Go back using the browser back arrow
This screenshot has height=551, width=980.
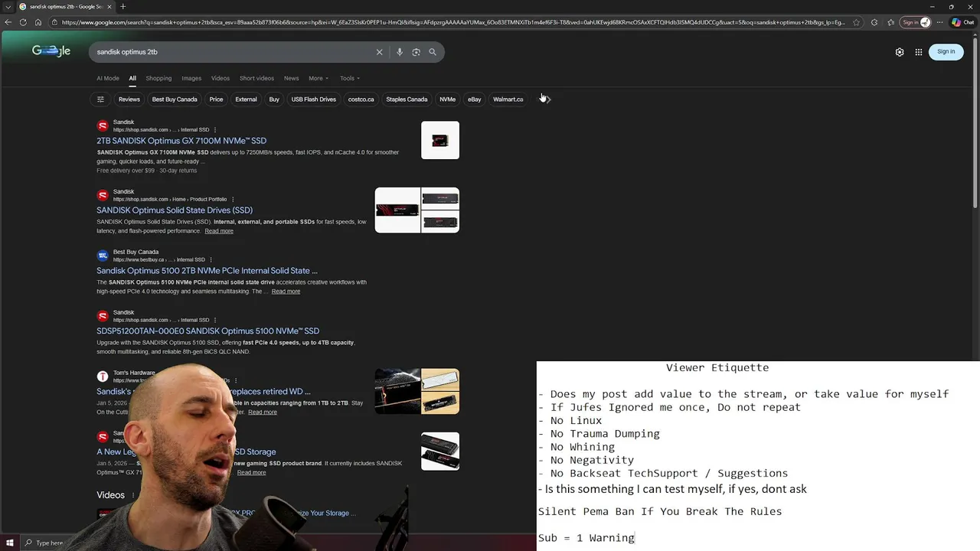point(8,22)
